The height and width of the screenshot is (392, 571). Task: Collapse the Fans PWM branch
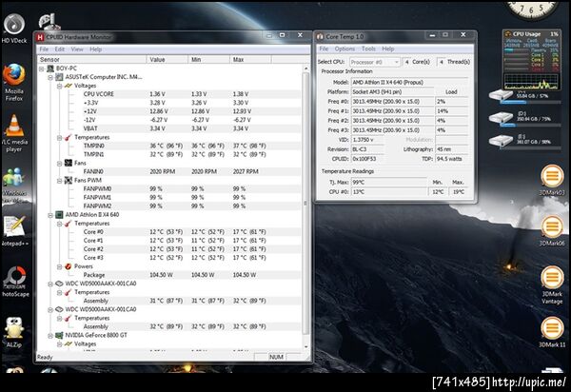point(59,181)
